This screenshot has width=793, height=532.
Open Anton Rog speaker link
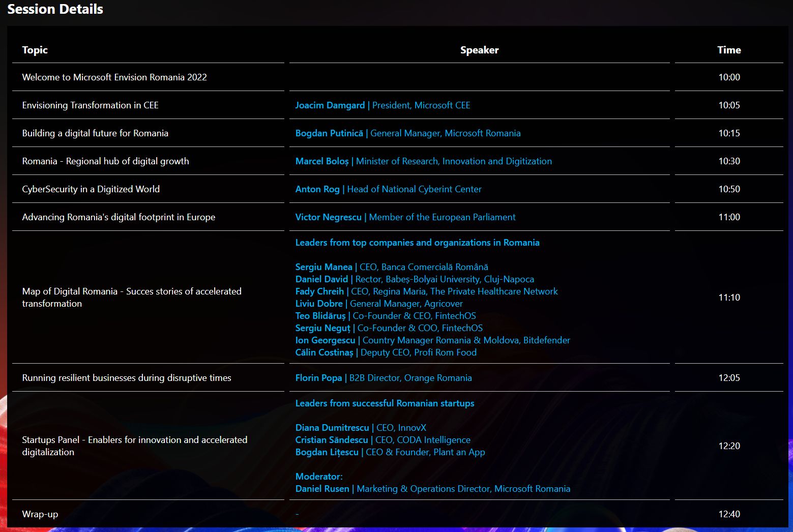tap(388, 189)
